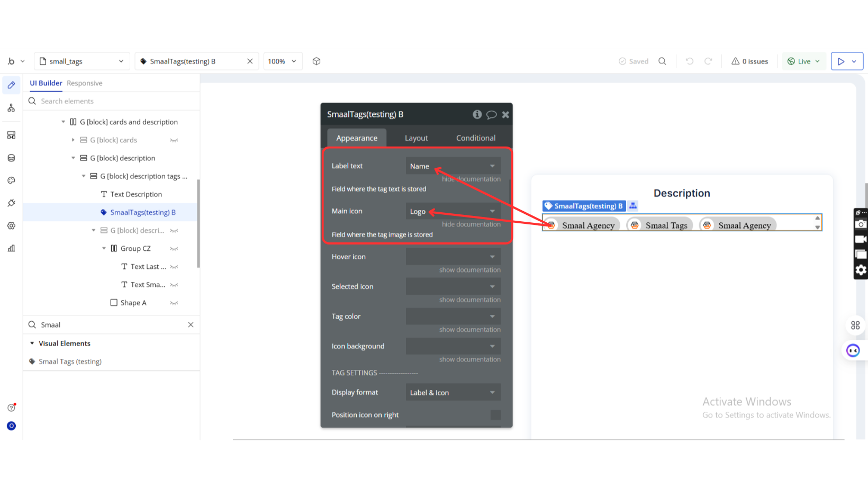Open the Workflow tab in sidebar
The image size is (868, 489).
coord(11,108)
